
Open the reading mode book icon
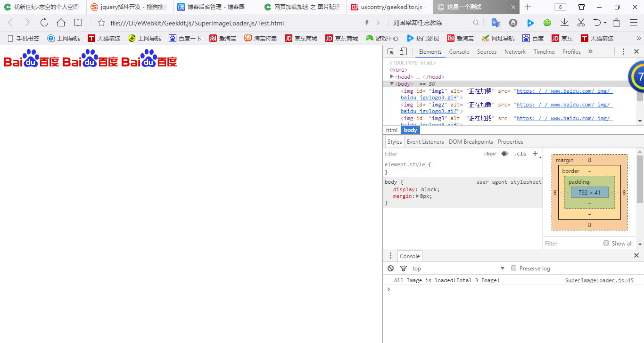pyautogui.click(x=78, y=23)
